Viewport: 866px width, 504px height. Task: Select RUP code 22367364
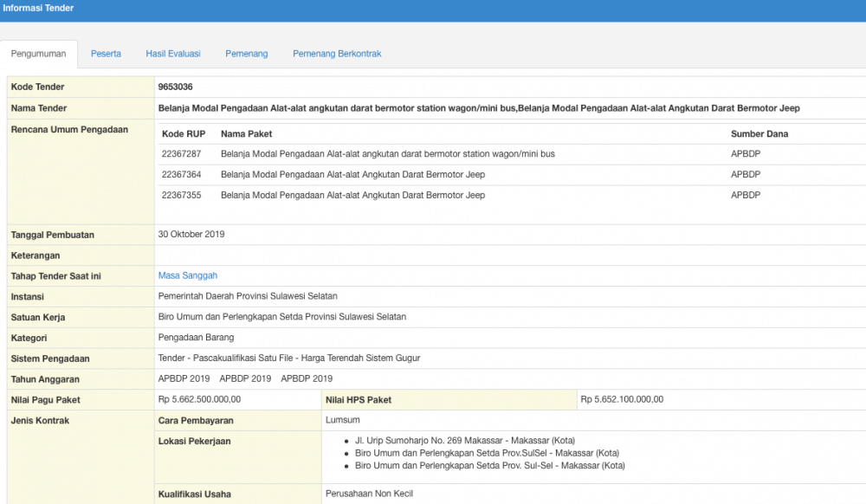point(181,175)
